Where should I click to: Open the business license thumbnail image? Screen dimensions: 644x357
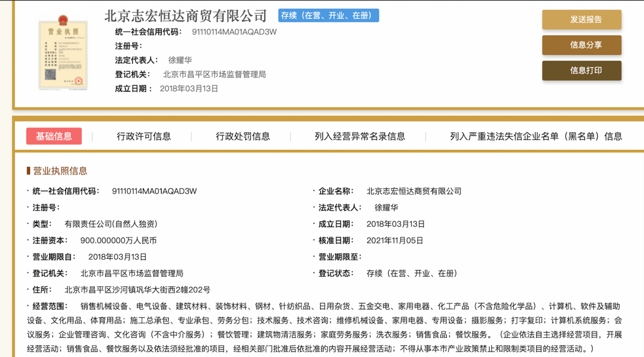[63, 52]
